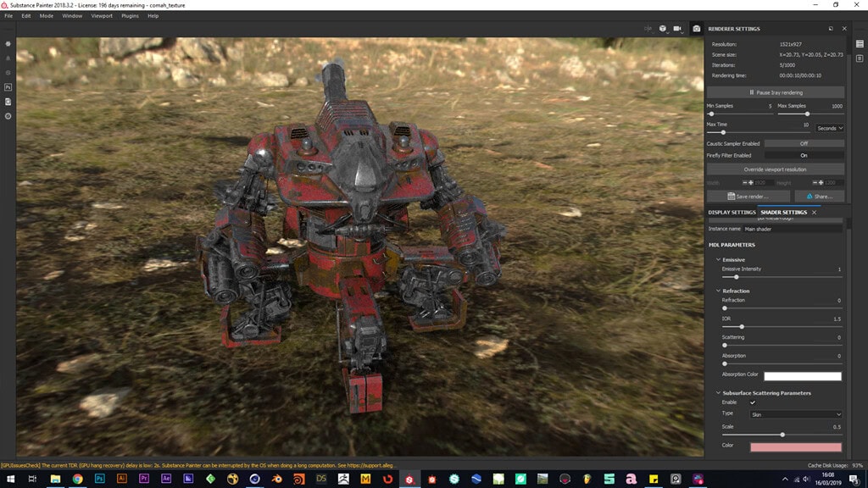This screenshot has width=868, height=488.
Task: Collapse the Refraction section
Action: click(718, 291)
